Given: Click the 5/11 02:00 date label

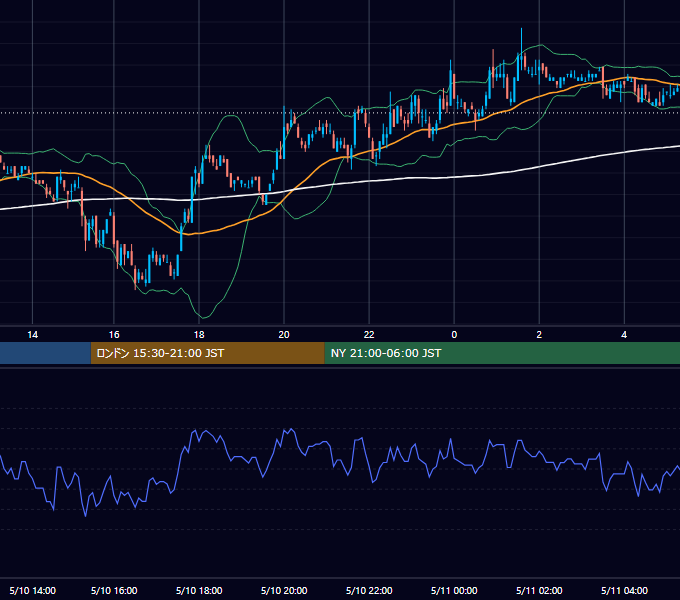Looking at the screenshot, I should coord(539,591).
